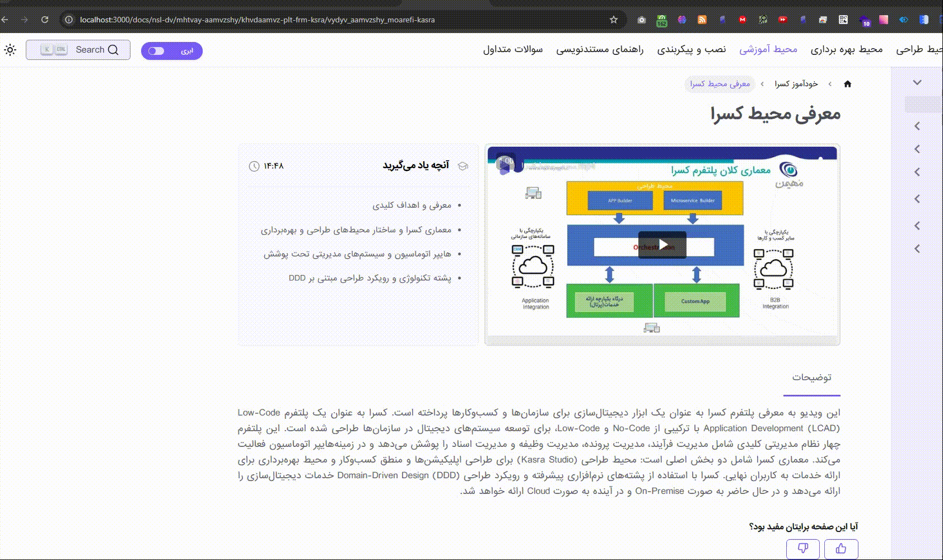
Task: Click the thumbs down feedback icon
Action: pos(802,549)
